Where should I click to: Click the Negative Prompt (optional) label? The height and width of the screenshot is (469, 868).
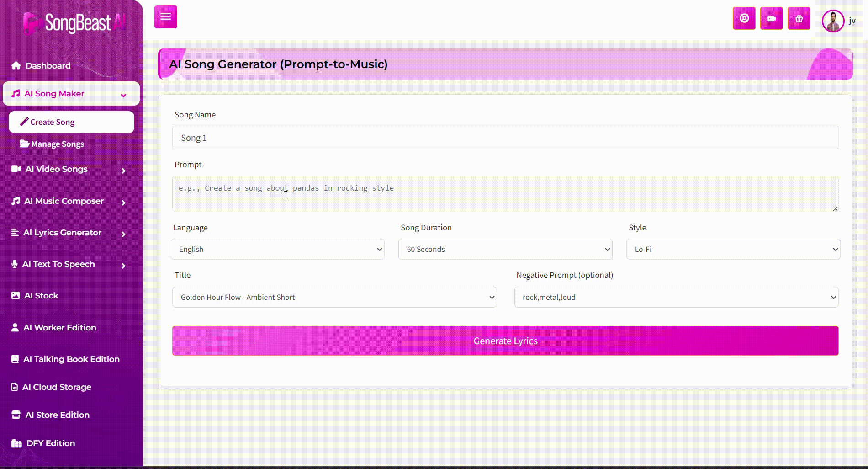565,275
